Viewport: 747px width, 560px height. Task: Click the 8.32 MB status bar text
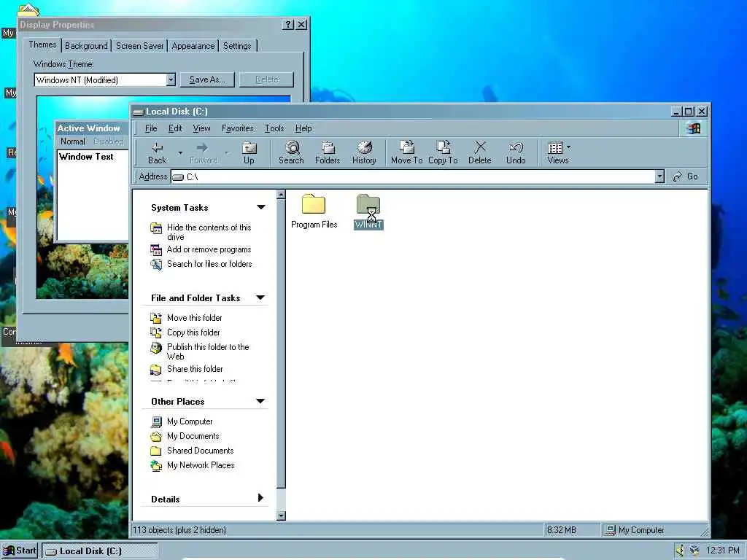tap(561, 530)
